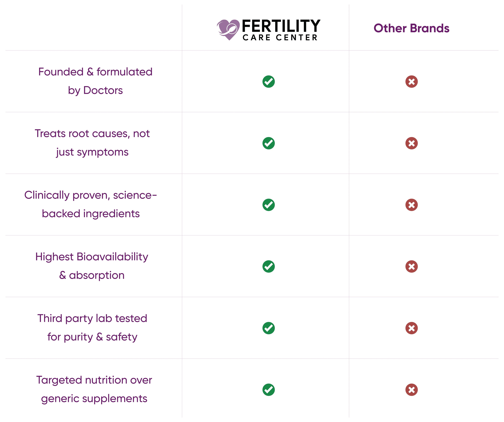
Task: Click the Founded & formulated by Doctors label
Action: (95, 81)
